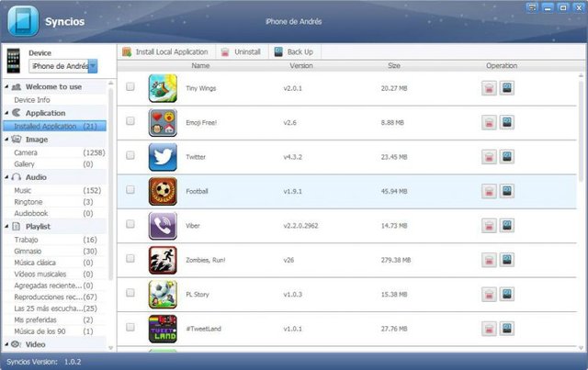588x370 pixels.
Task: Click the uninstall icon for Emoji Free!
Action: [489, 123]
